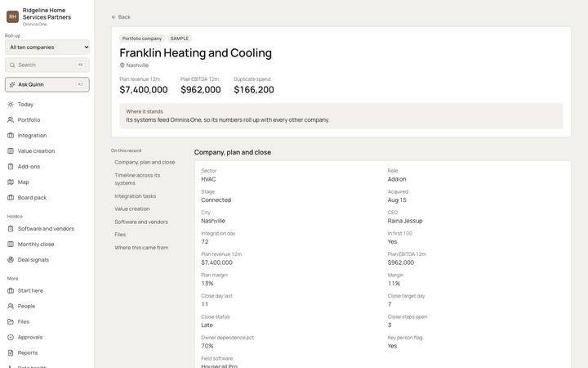Open Start here page
This screenshot has width=588, height=368.
coord(47,290)
